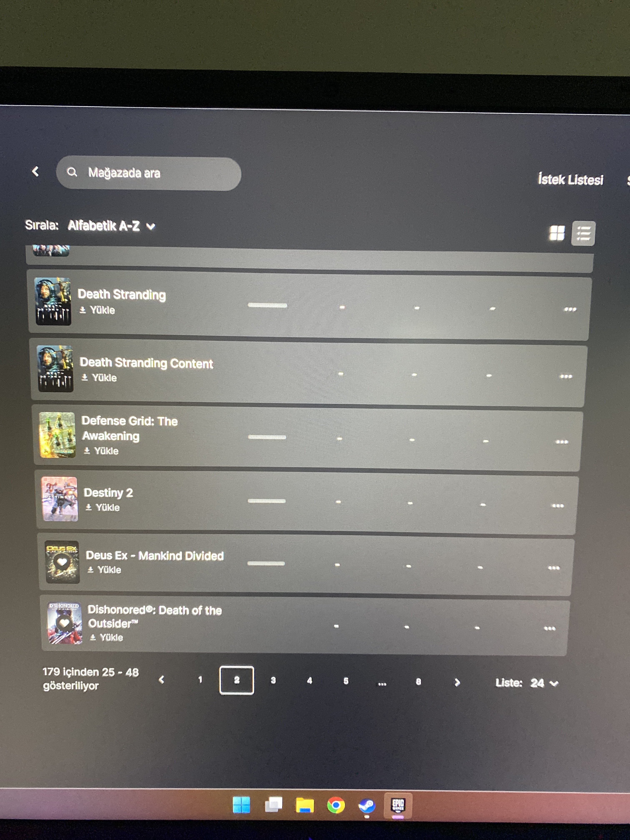The width and height of the screenshot is (630, 840).
Task: Open options menu for Death Stranding
Action: pos(570,310)
